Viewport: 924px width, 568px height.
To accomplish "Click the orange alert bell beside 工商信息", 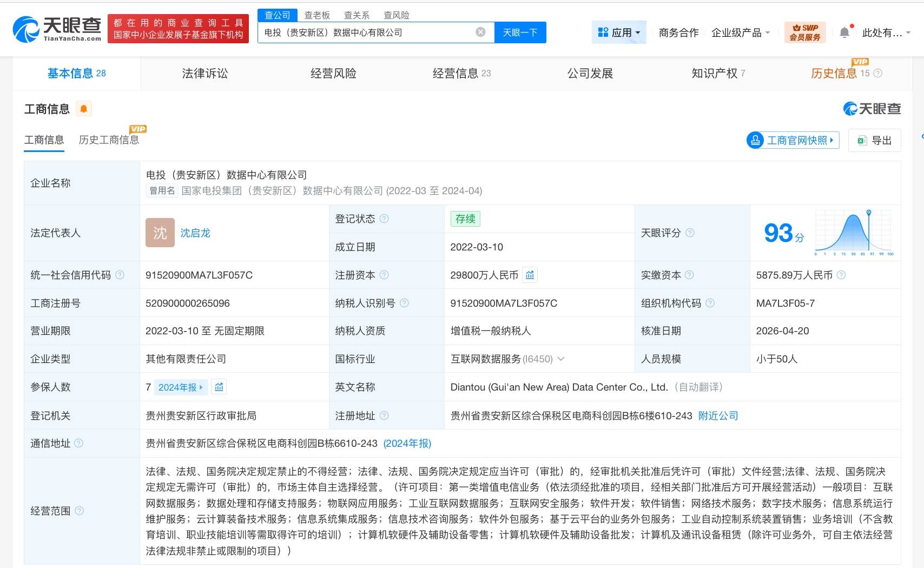I will click(x=84, y=109).
